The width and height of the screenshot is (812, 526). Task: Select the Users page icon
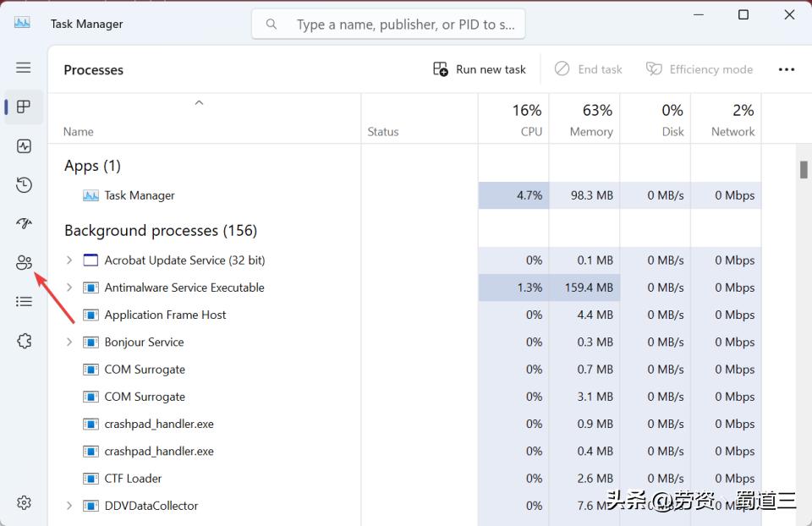pyautogui.click(x=23, y=262)
